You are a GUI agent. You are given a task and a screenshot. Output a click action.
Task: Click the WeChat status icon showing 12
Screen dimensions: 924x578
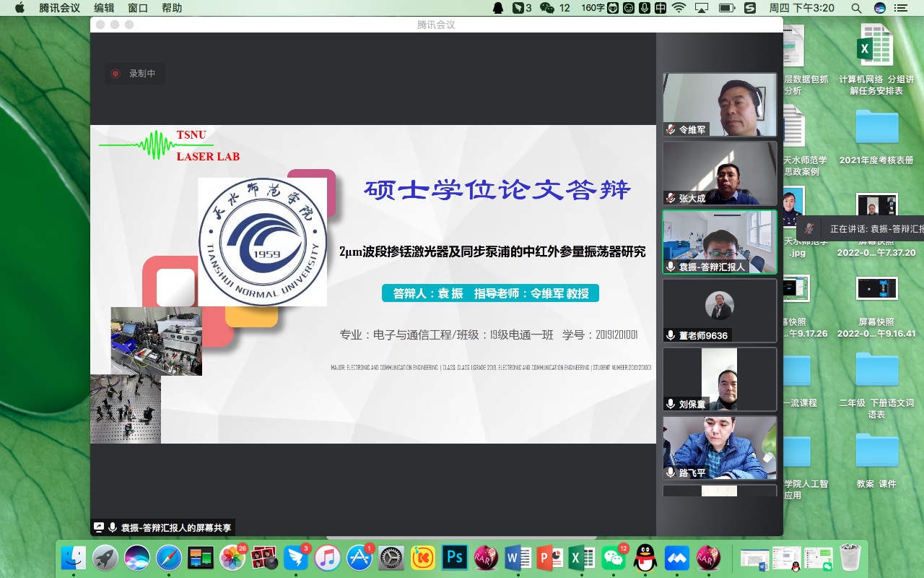[x=555, y=8]
